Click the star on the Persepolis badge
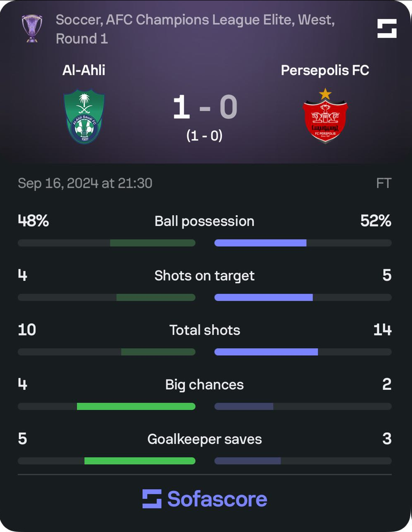 [325, 94]
